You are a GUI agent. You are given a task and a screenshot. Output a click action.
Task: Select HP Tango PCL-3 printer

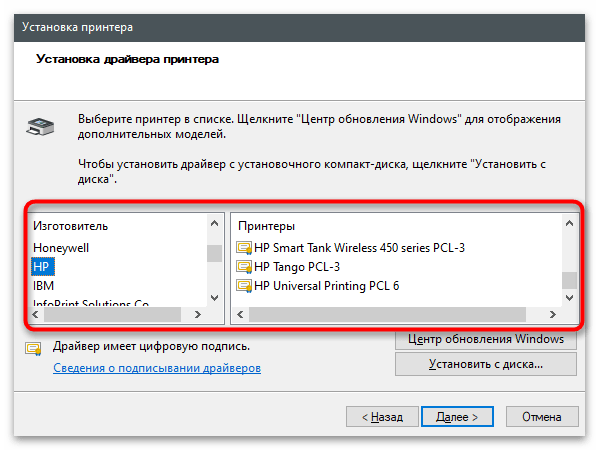297,267
